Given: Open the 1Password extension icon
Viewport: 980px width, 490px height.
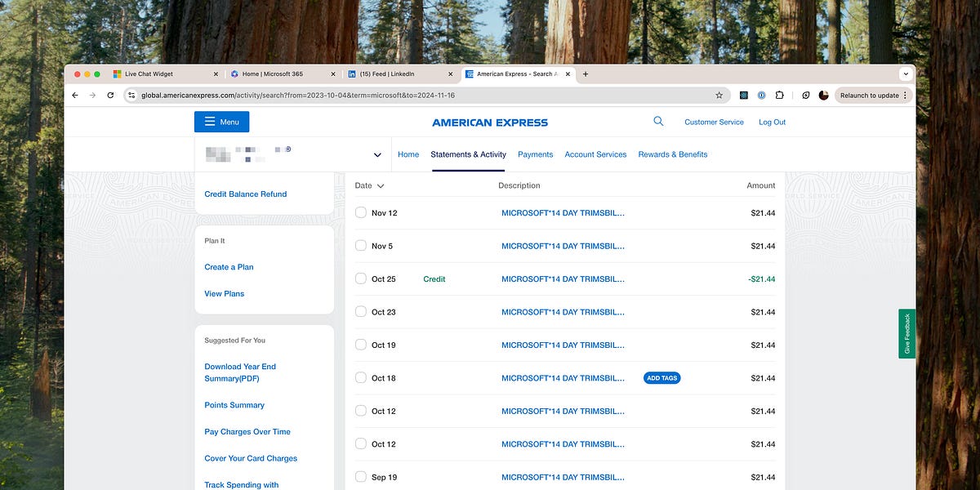Looking at the screenshot, I should tap(761, 96).
